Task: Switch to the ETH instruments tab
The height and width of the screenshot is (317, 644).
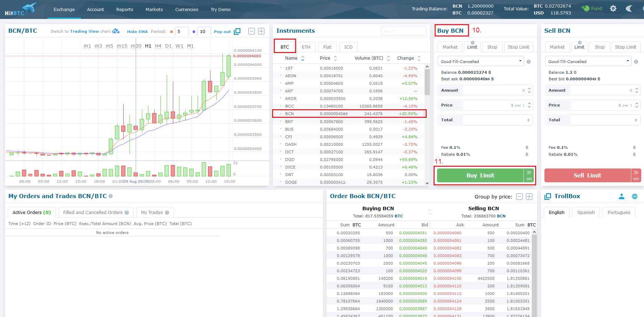Action: (x=306, y=47)
